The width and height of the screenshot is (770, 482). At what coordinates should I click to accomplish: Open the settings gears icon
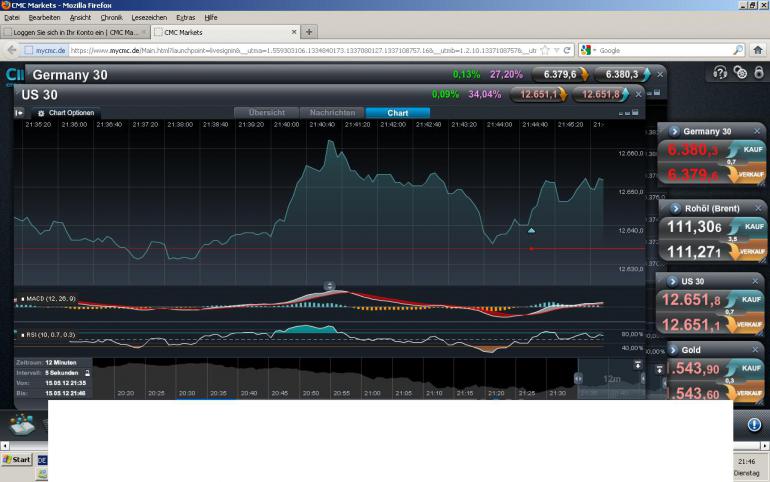(x=740, y=73)
